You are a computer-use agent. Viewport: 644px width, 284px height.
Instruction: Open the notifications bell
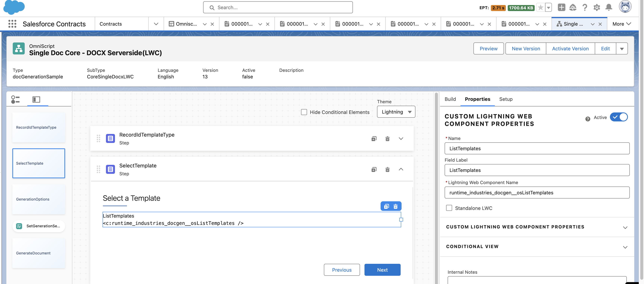609,7
